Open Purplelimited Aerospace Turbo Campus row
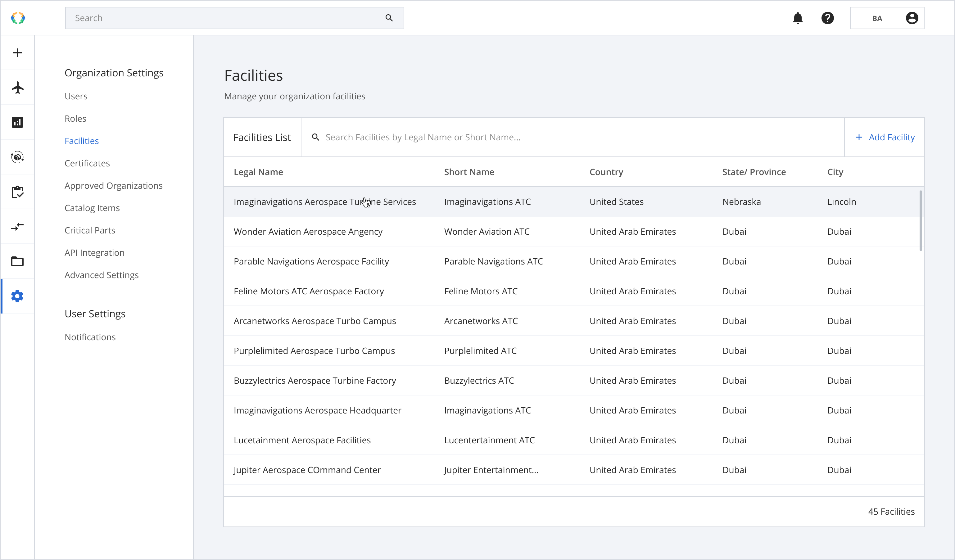The height and width of the screenshot is (560, 955). (x=574, y=351)
